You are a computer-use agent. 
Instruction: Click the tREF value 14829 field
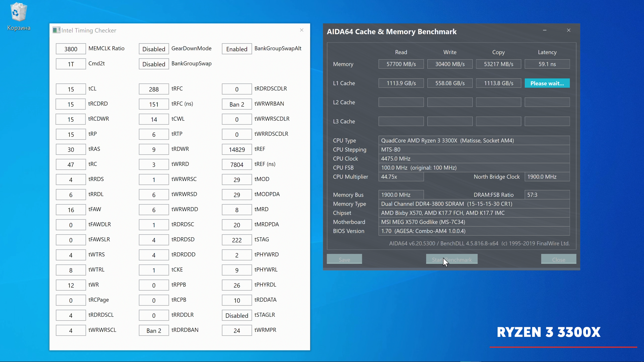[237, 149]
